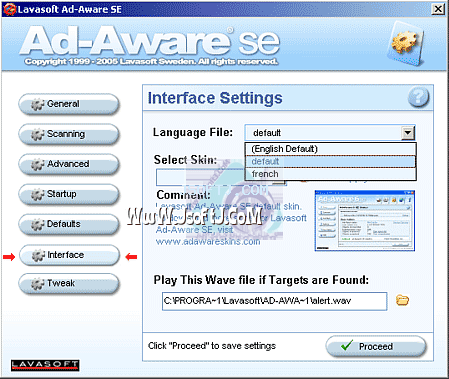Viewport: 449px width, 379px height.
Task: Close the Ad-Aware SE window
Action: (x=438, y=9)
